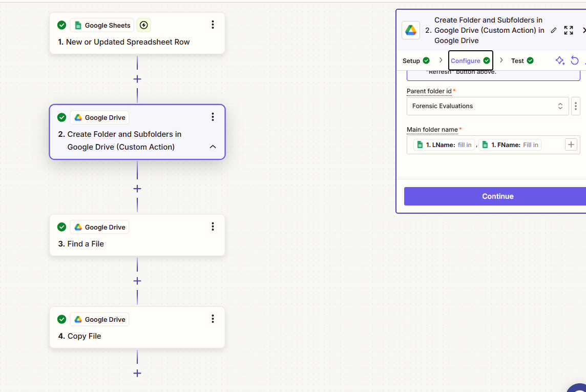Select the 1. LName field pill
This screenshot has height=392, width=586.
click(x=444, y=145)
